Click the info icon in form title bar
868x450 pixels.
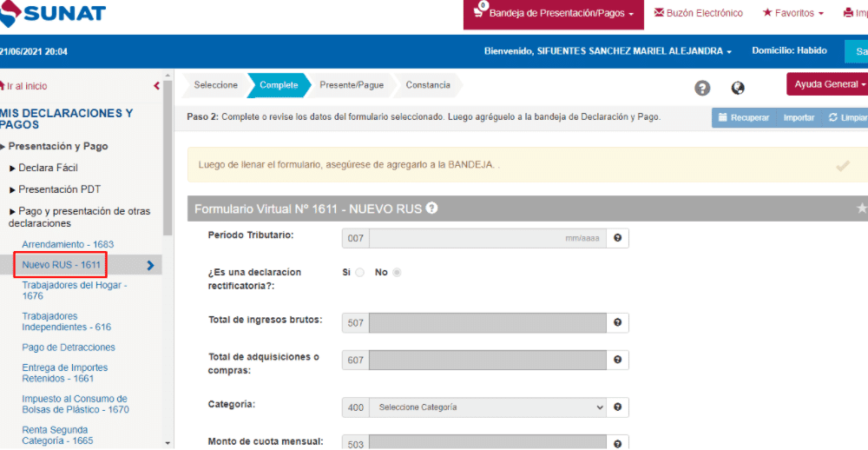(x=431, y=208)
